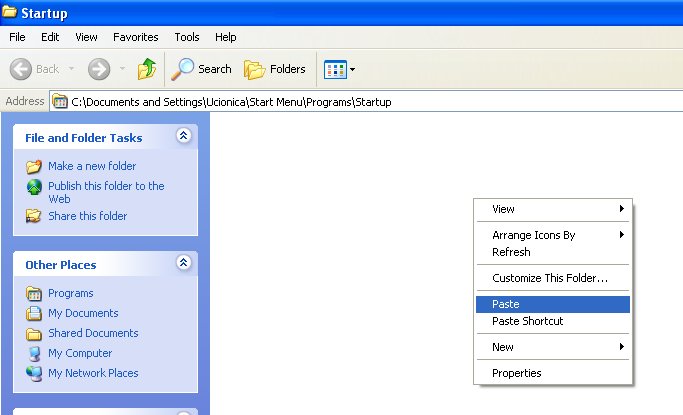Screen dimensions: 683x415
Task: Expand View submenu in context menu
Action: tap(553, 209)
